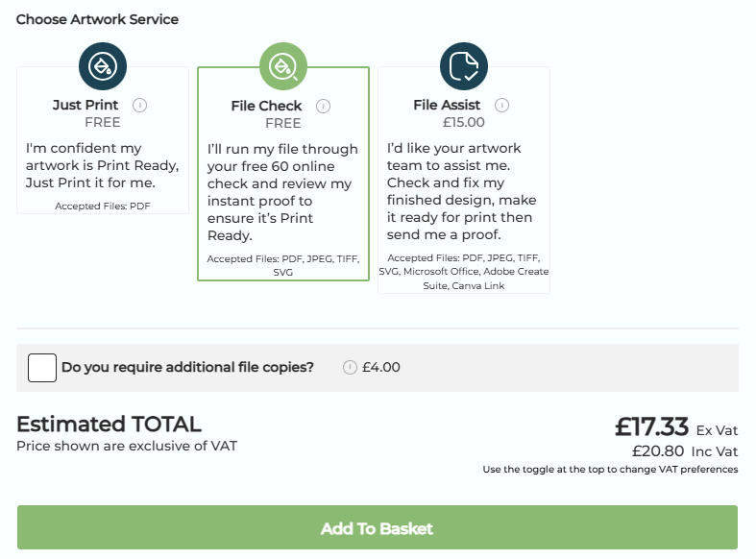The image size is (756, 559).
Task: Click the accepted files line under File Check
Action: click(x=282, y=265)
